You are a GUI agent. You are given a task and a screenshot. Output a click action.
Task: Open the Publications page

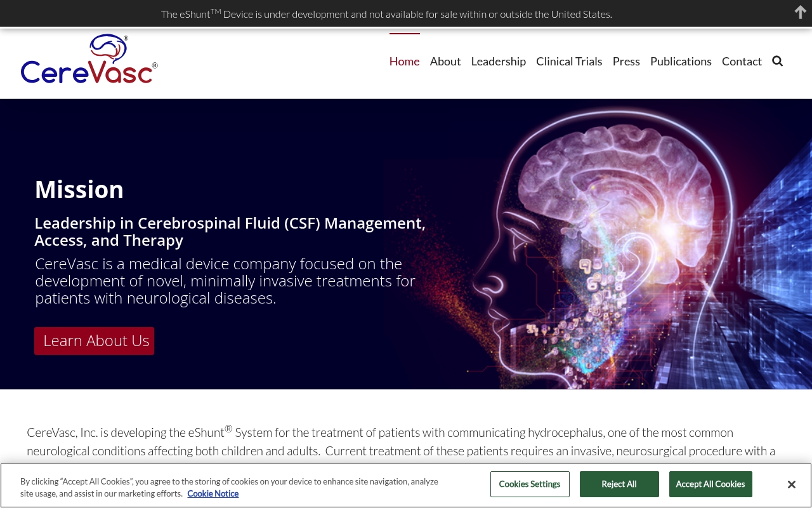tap(681, 61)
